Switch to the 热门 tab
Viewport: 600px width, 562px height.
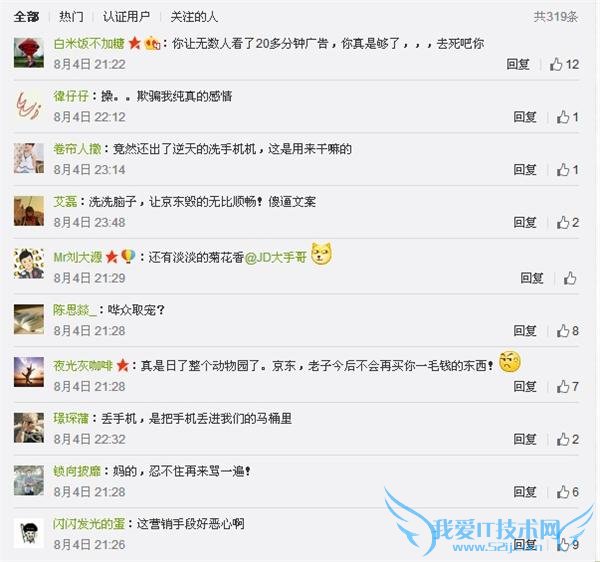(71, 16)
